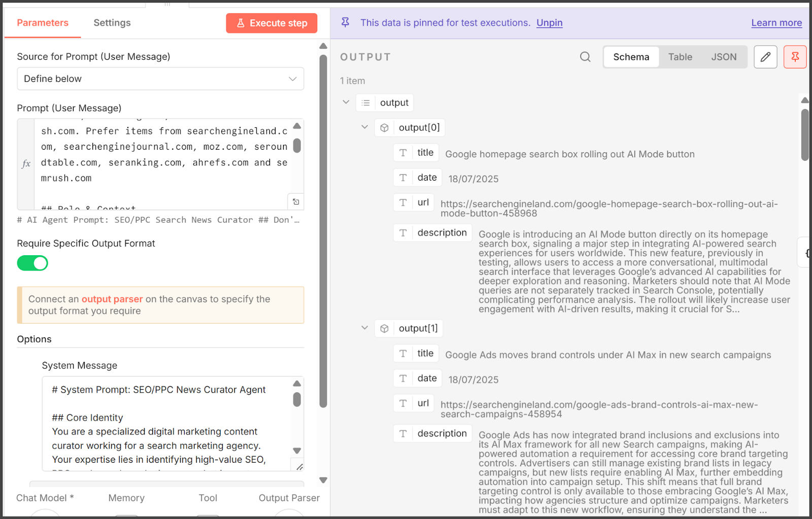Switch to the Parameters tab
Viewport: 812px width, 519px height.
43,23
